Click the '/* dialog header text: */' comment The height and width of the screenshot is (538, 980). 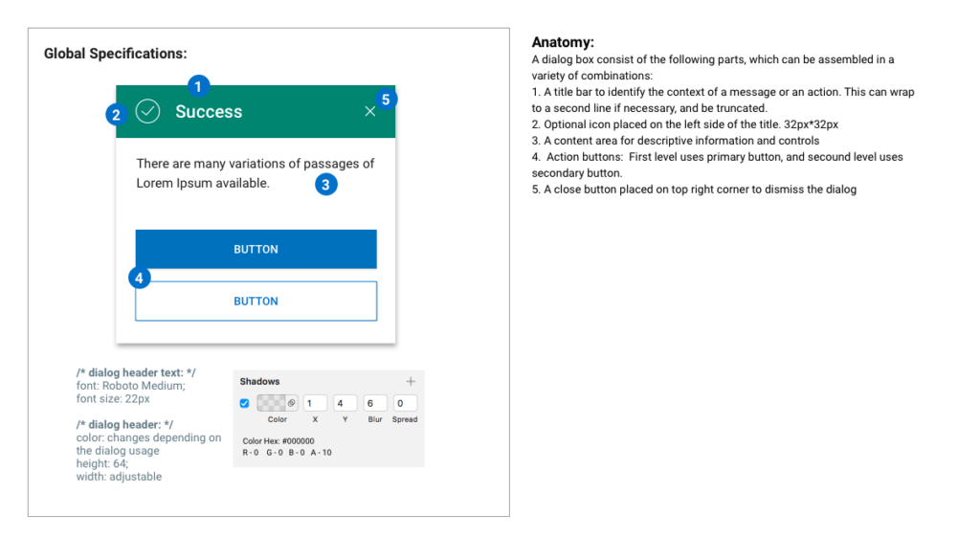pos(136,372)
